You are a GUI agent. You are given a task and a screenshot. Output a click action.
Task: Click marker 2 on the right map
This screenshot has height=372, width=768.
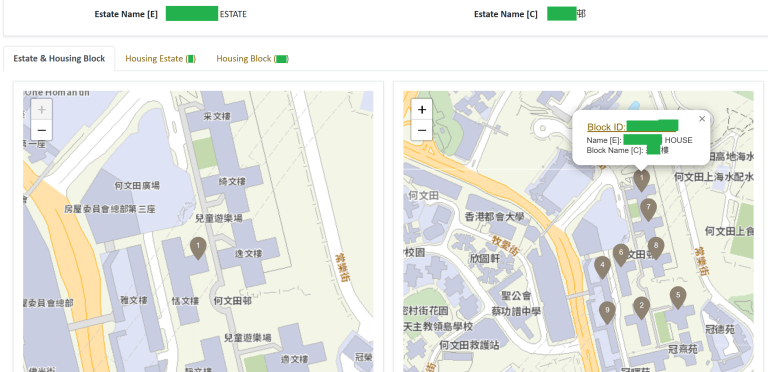(x=642, y=307)
